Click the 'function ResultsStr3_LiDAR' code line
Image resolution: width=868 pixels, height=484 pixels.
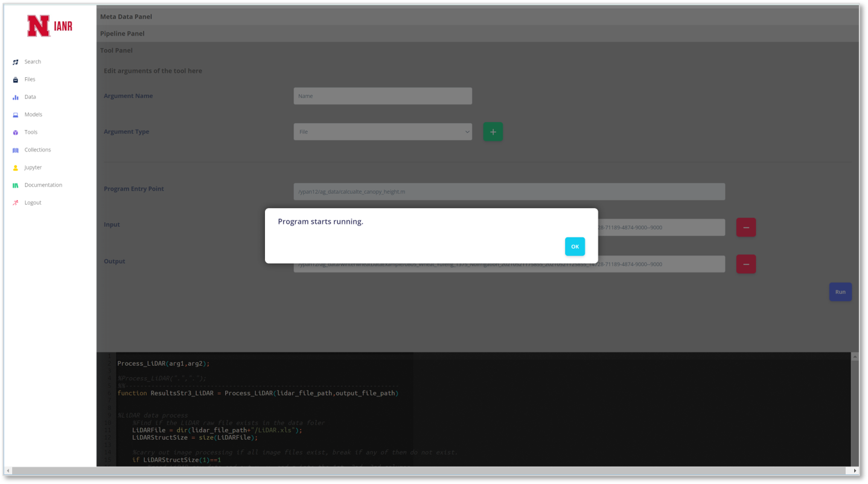point(258,393)
